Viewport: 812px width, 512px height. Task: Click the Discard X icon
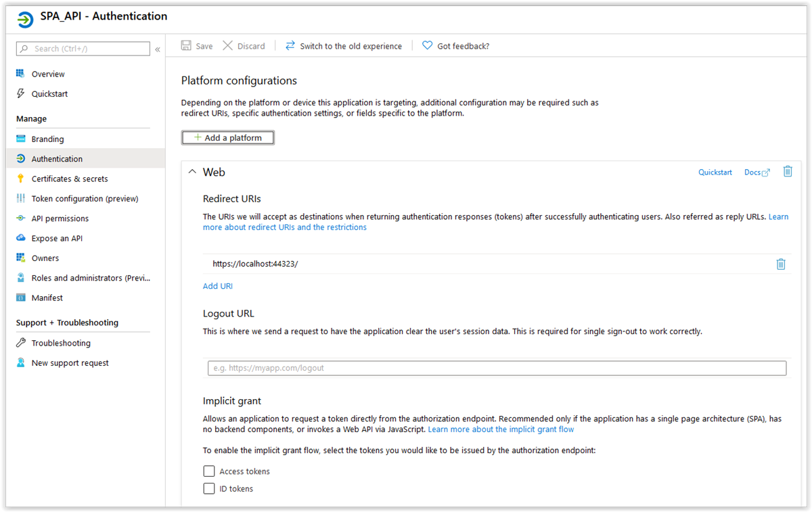(228, 46)
